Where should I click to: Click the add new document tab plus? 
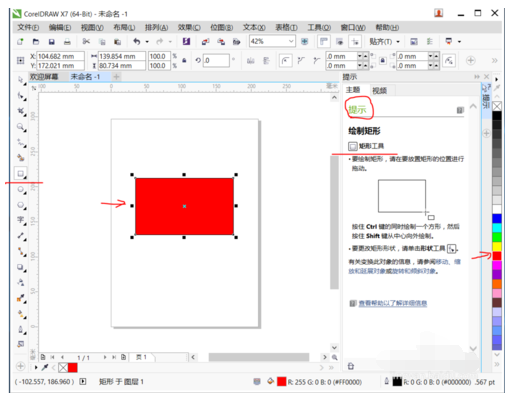coord(116,77)
